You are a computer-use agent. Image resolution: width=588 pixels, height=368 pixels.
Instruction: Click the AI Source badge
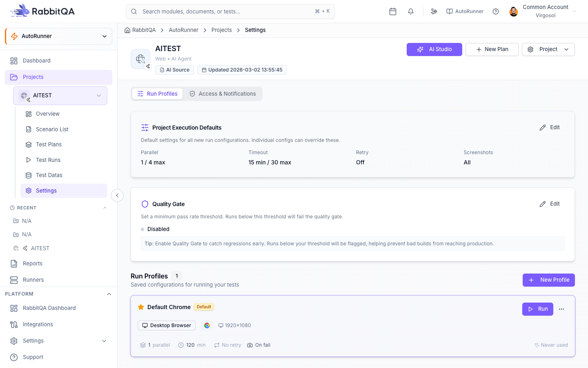click(174, 70)
